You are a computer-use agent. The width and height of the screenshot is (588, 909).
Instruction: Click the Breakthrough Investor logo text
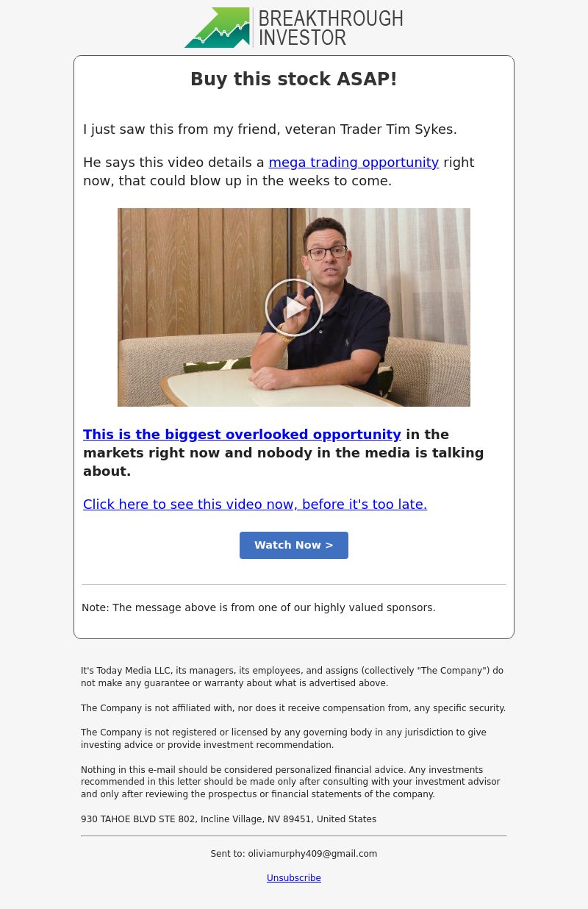[331, 28]
